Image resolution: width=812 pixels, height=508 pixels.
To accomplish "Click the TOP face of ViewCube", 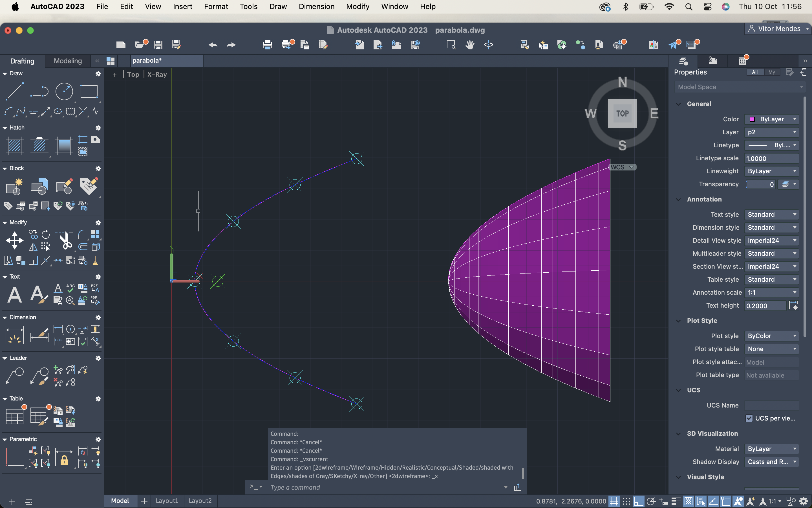I will 623,113.
